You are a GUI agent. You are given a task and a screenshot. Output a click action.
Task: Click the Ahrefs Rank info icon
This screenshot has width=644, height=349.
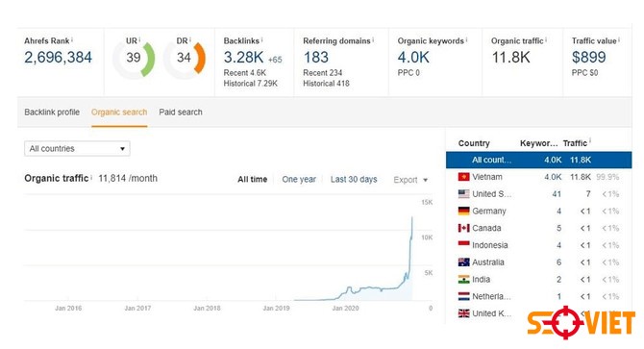click(72, 39)
